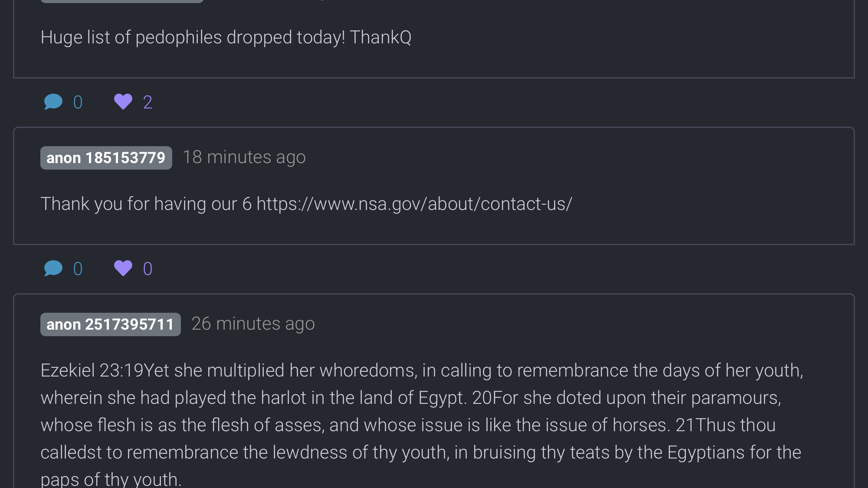Click the zero like count under nsa.gov post
Screen dimensions: 868x488
coord(147,269)
